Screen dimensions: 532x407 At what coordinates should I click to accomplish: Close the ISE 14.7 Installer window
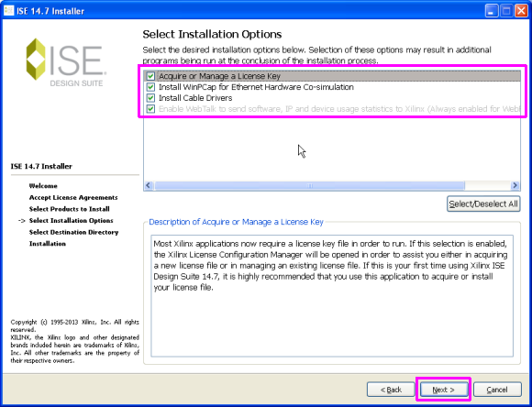coord(521,11)
